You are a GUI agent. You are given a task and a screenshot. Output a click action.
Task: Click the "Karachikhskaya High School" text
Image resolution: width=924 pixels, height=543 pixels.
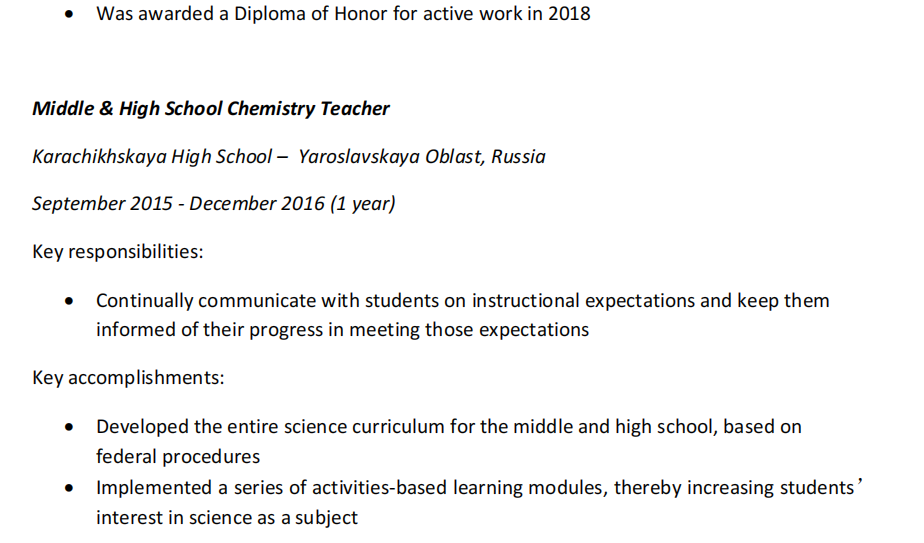[x=151, y=157]
